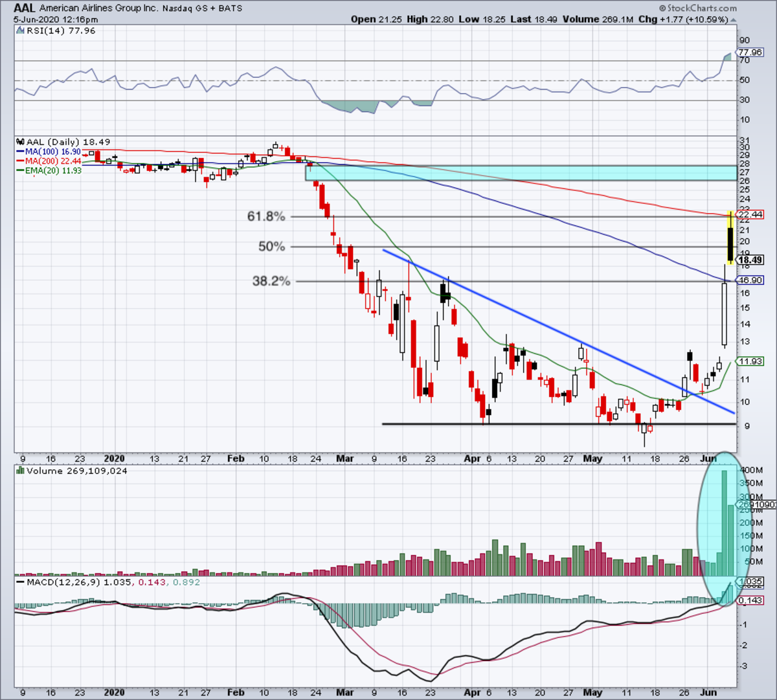
Task: Click the 38.2% Fibonacci retracement label
Action: point(271,281)
